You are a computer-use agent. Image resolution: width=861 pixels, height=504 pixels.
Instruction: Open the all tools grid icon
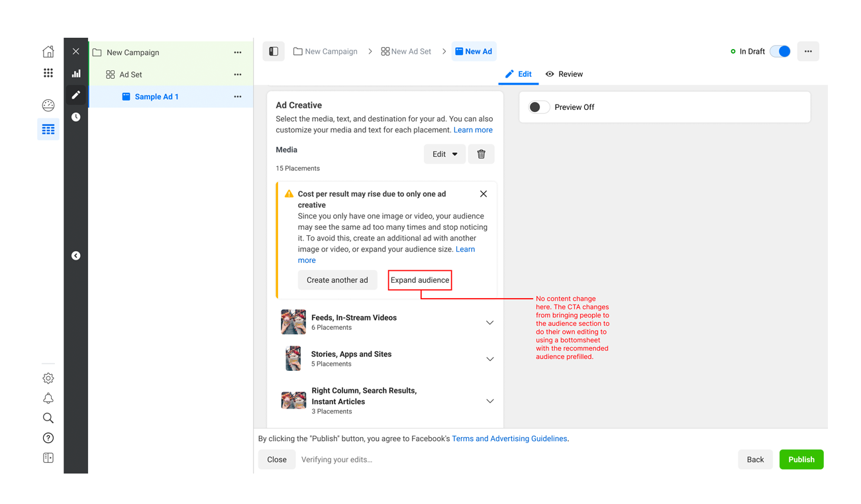click(48, 74)
